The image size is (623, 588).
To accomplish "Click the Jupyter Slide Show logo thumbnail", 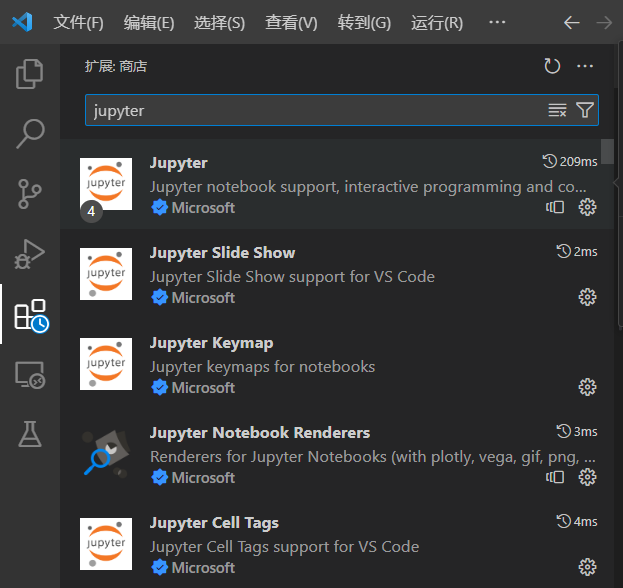I will [x=106, y=274].
